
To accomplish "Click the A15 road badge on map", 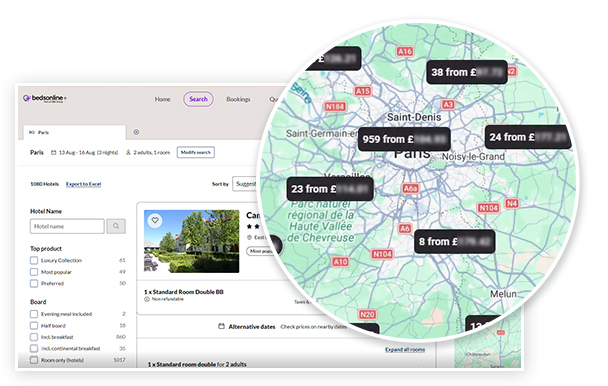I will (x=363, y=91).
